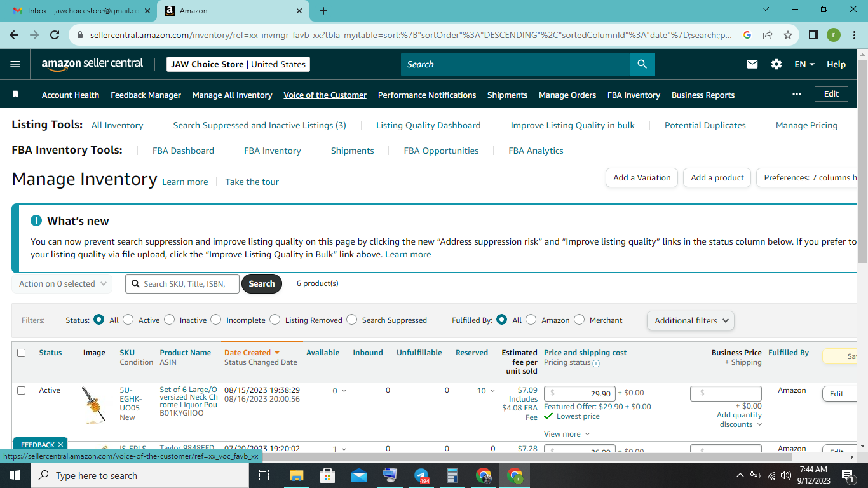868x488 pixels.
Task: Open Manage Orders in the navigation bar
Action: click(567, 95)
